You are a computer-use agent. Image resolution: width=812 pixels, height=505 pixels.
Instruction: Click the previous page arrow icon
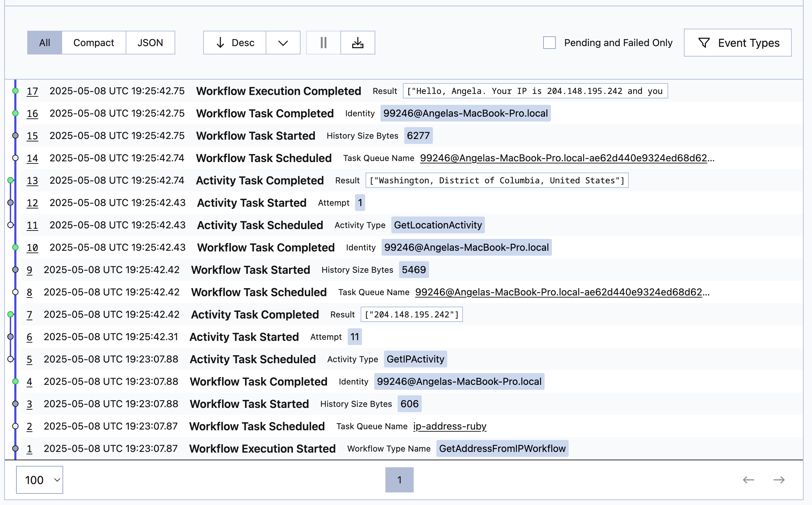[x=748, y=480]
